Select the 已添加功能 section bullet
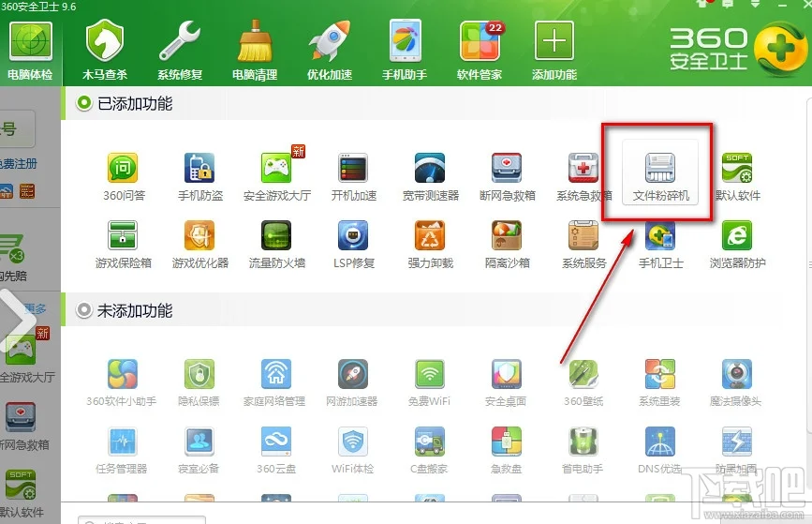 (x=84, y=104)
